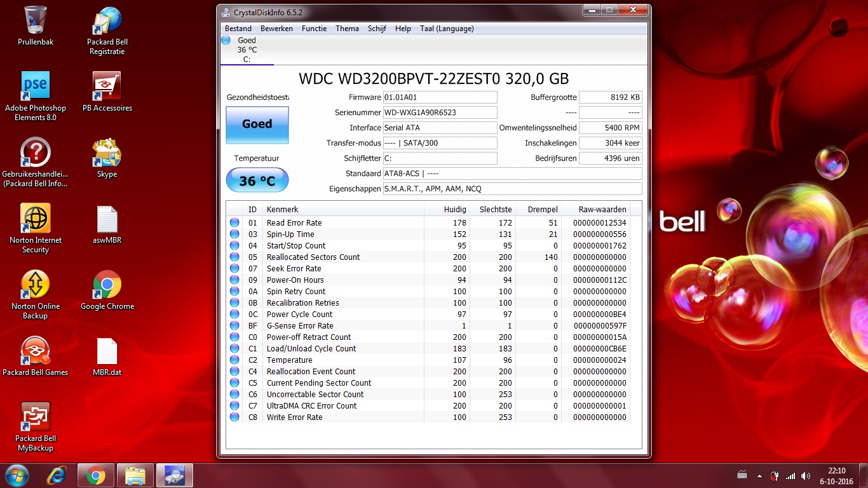Click the on-screen keyboard tray icon
868x488 pixels.
click(x=742, y=475)
